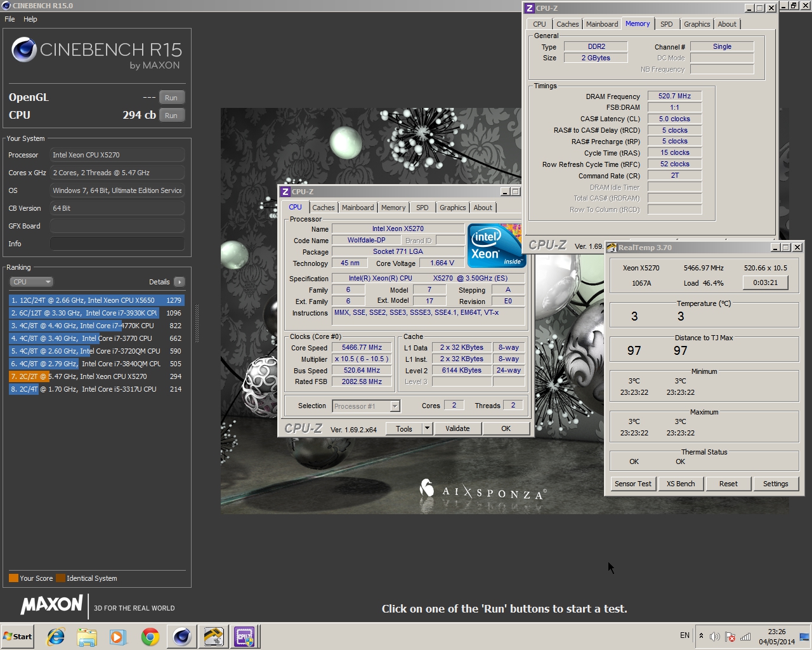Click the orange Your Score legend swatch
The image size is (812, 650).
click(13, 578)
